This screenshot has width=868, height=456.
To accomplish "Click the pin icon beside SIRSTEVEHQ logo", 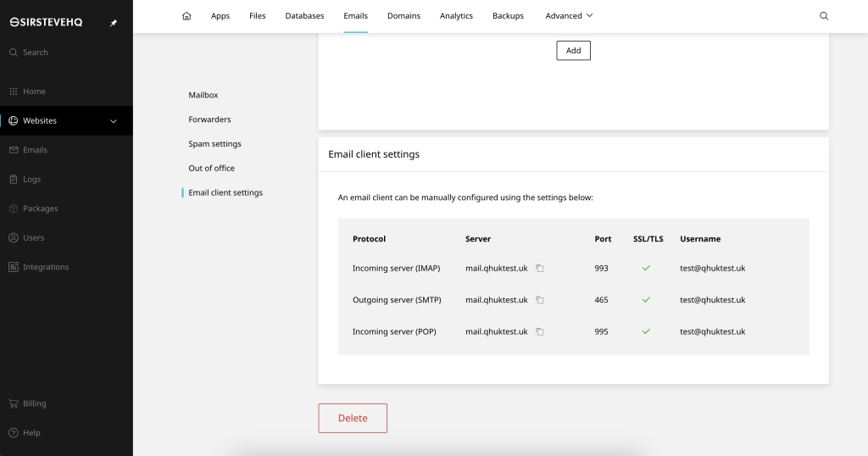I will click(x=114, y=23).
